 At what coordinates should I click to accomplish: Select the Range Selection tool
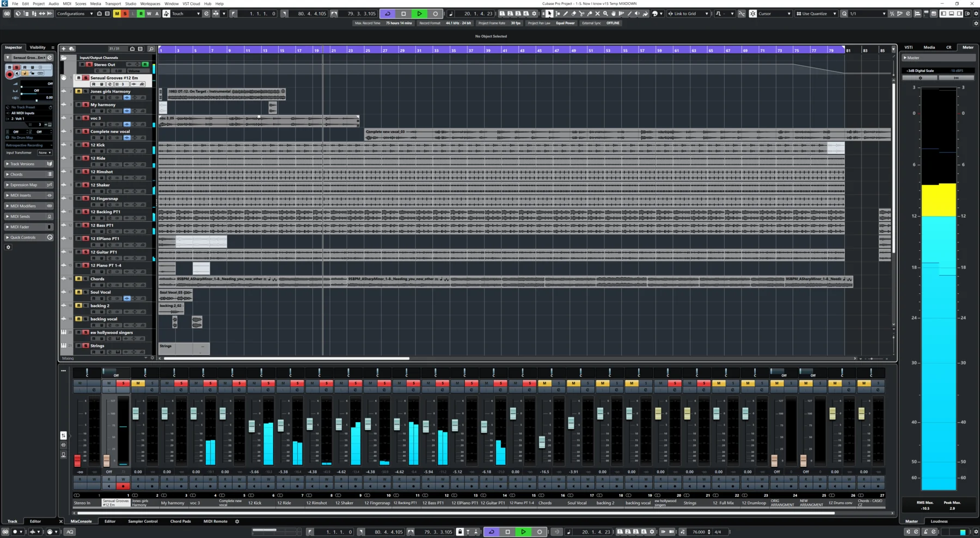tap(558, 14)
